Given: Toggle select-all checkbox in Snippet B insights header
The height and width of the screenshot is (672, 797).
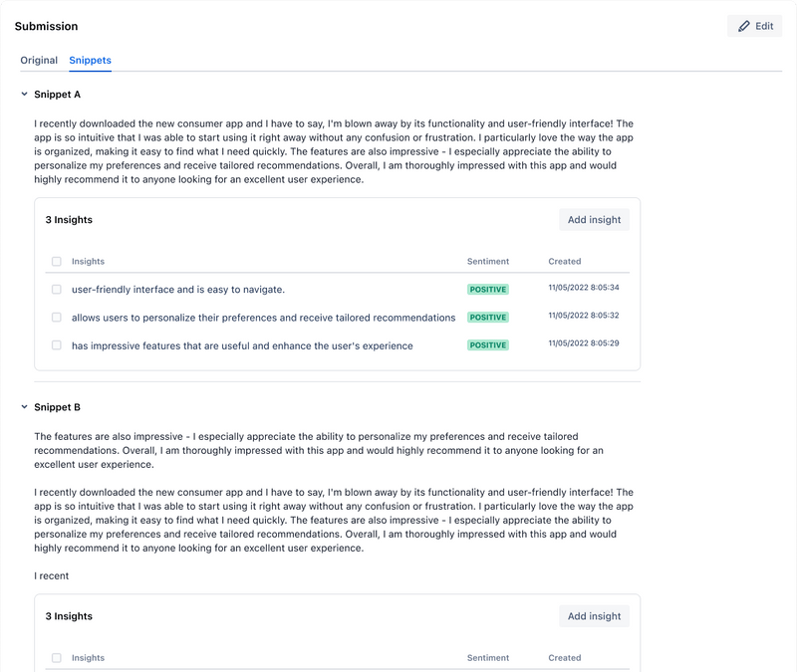Looking at the screenshot, I should pyautogui.click(x=57, y=658).
